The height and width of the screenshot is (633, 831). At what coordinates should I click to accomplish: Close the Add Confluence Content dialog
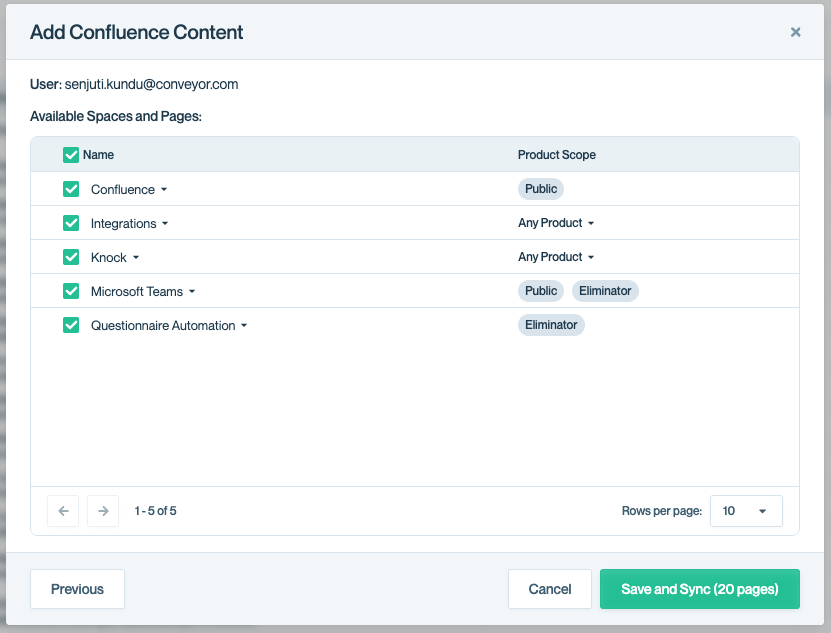(x=795, y=32)
